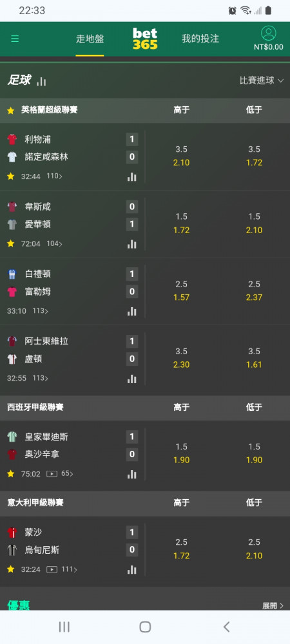Select under 2.5 odds 2.37 for 白禮頓

coord(255,291)
